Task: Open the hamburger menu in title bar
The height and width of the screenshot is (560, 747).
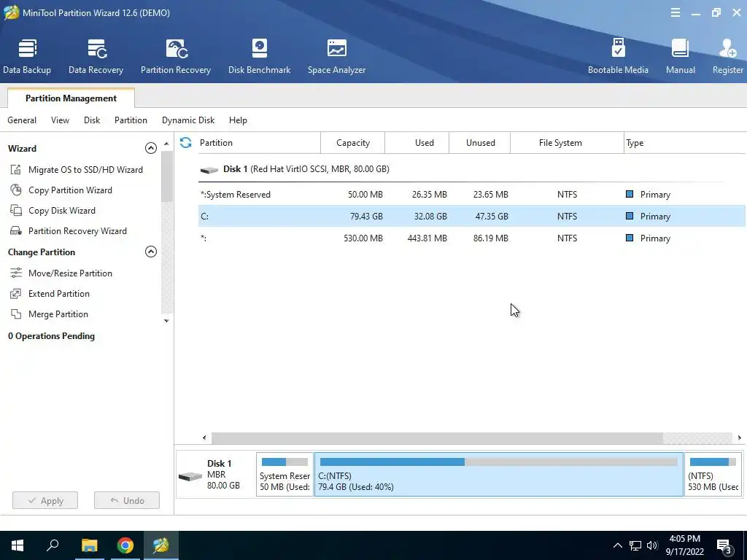Action: click(x=675, y=13)
